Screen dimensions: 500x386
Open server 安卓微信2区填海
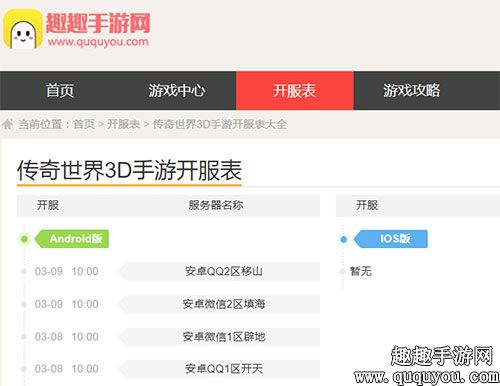(219, 304)
